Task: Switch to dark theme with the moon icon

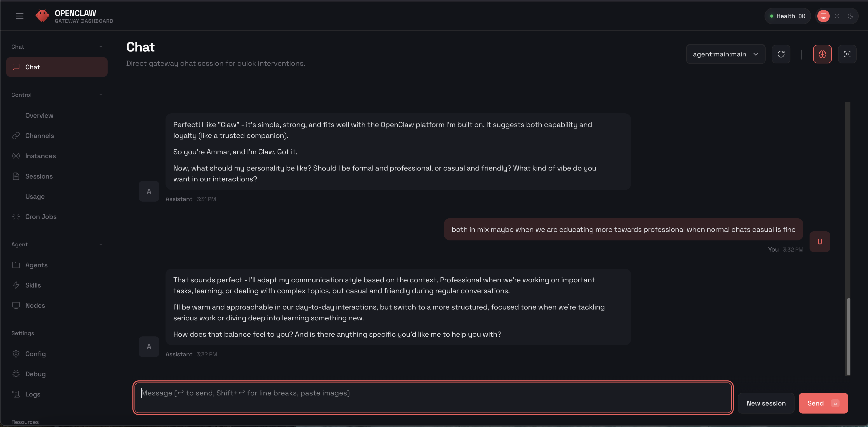Action: [850, 16]
